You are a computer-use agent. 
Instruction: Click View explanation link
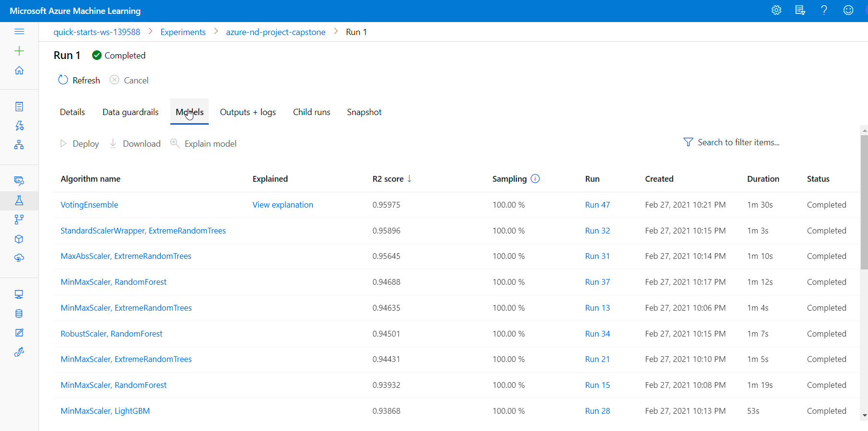pos(283,205)
